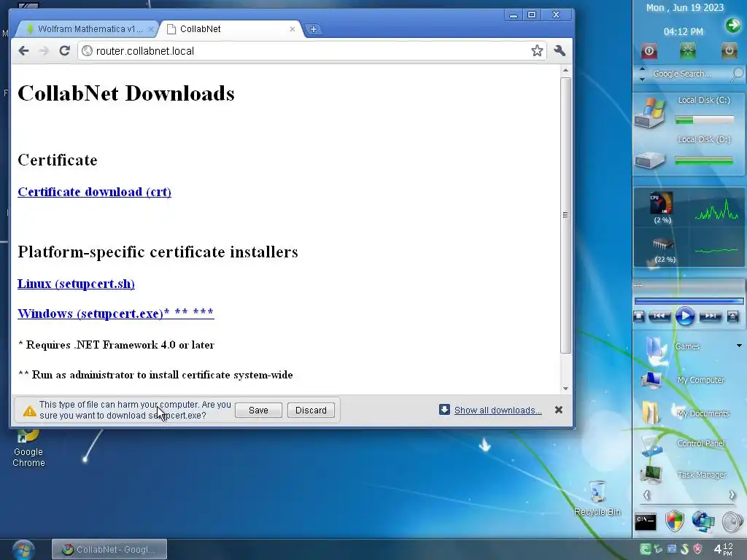Screen dimensions: 747x560
Task: Go back with the browser back arrow
Action: click(23, 51)
